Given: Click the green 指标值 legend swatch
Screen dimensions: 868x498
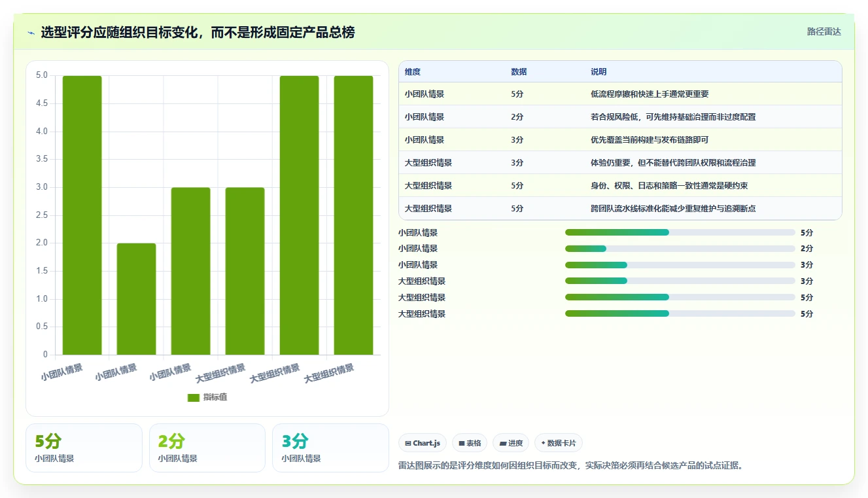Looking at the screenshot, I should (194, 397).
